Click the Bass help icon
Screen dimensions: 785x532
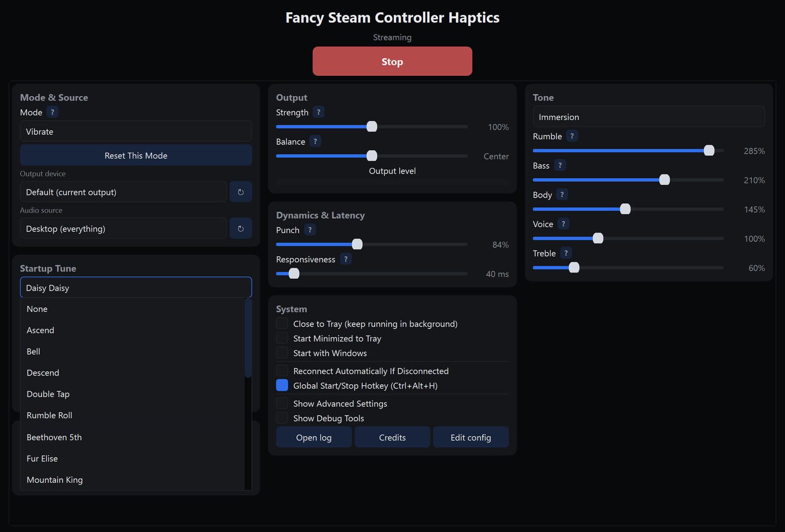[x=560, y=166]
